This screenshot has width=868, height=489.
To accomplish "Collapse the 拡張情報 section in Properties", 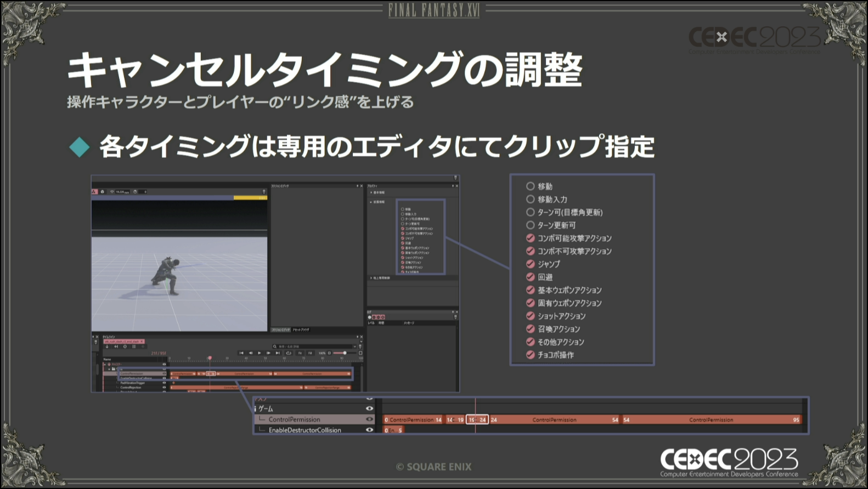I will (x=371, y=202).
